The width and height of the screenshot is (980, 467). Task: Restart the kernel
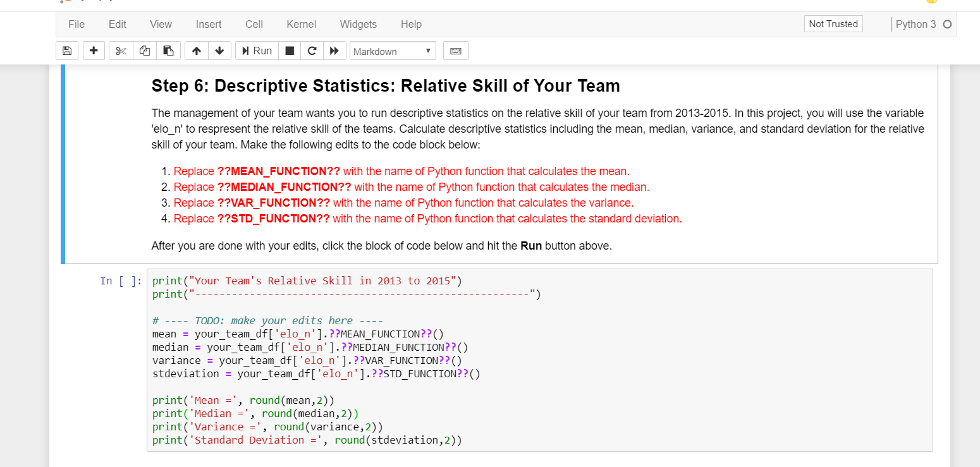312,51
